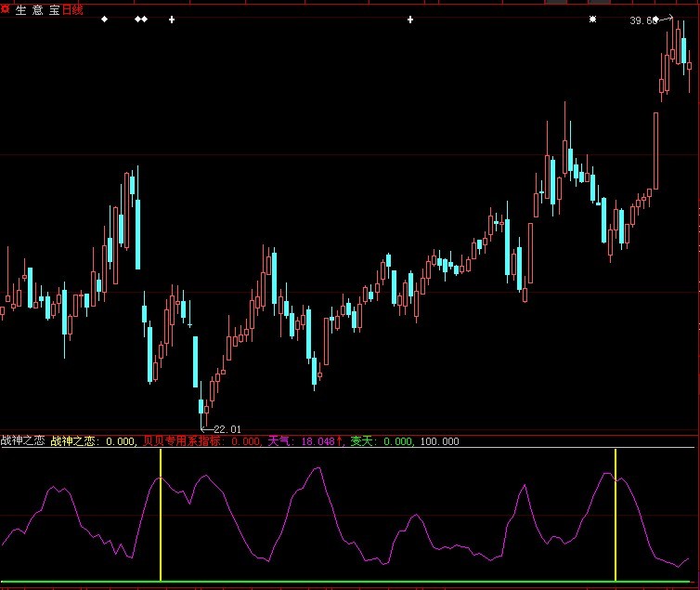Image resolution: width=700 pixels, height=590 pixels.
Task: Select the white 战神之恋 indicator title
Action: tap(22, 441)
